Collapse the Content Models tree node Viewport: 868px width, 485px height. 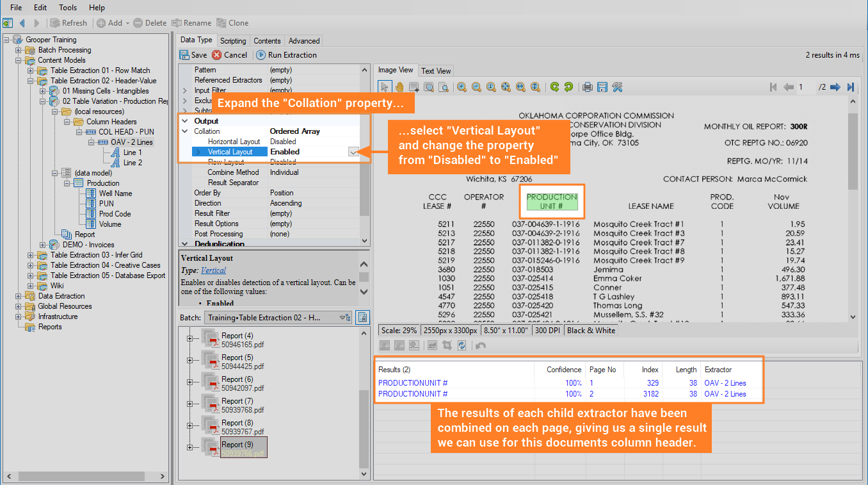tap(19, 60)
